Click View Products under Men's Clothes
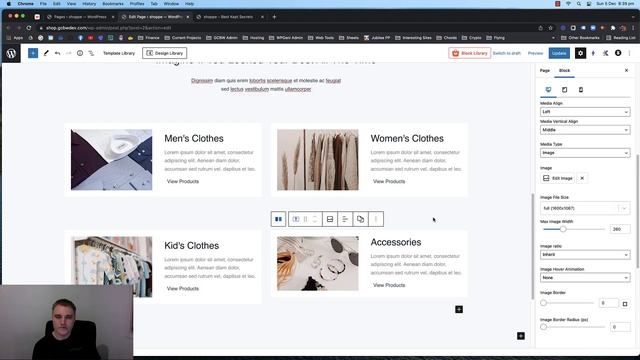This screenshot has height=360, width=640. pos(183,181)
